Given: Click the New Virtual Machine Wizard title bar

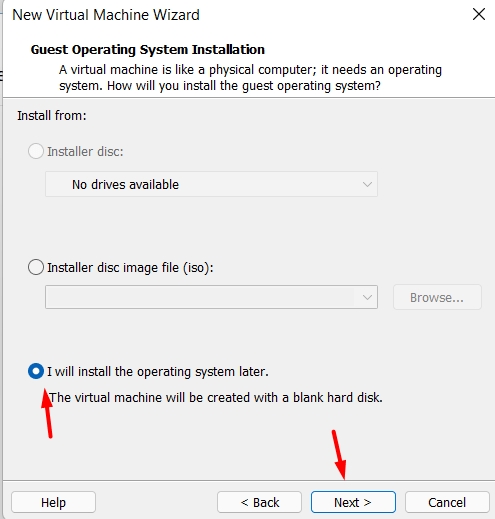Looking at the screenshot, I should click(x=106, y=15).
